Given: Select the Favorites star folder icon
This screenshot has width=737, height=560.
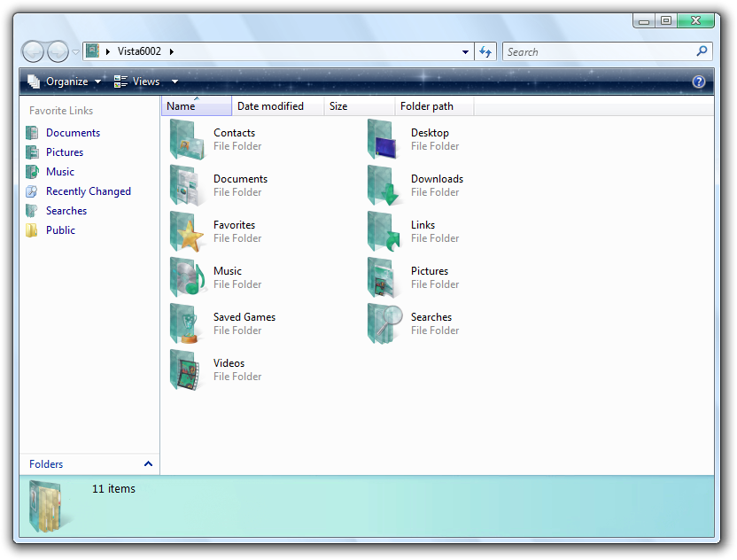Looking at the screenshot, I should click(187, 232).
